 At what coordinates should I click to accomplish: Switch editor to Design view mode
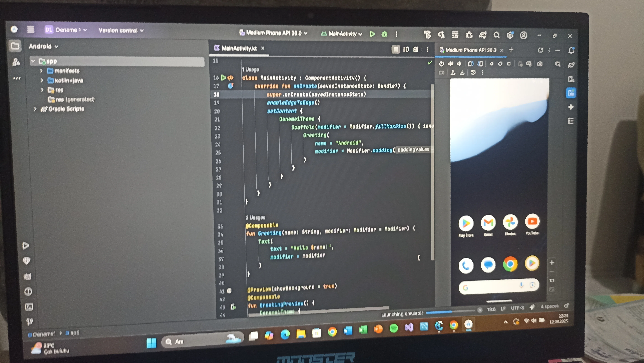pyautogui.click(x=416, y=49)
